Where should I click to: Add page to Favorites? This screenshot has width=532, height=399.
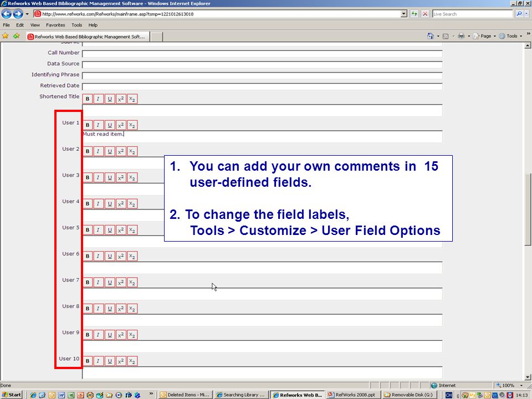16,35
